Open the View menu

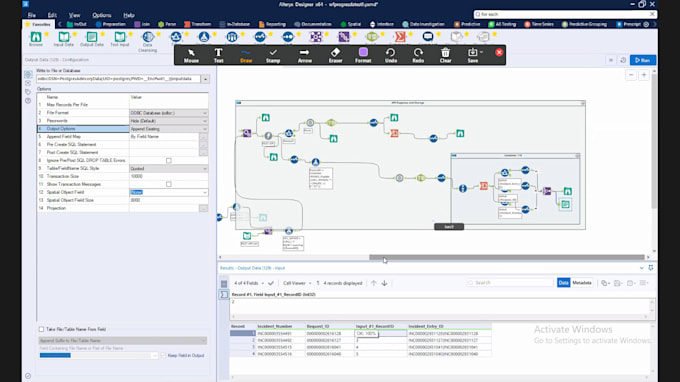tap(74, 15)
